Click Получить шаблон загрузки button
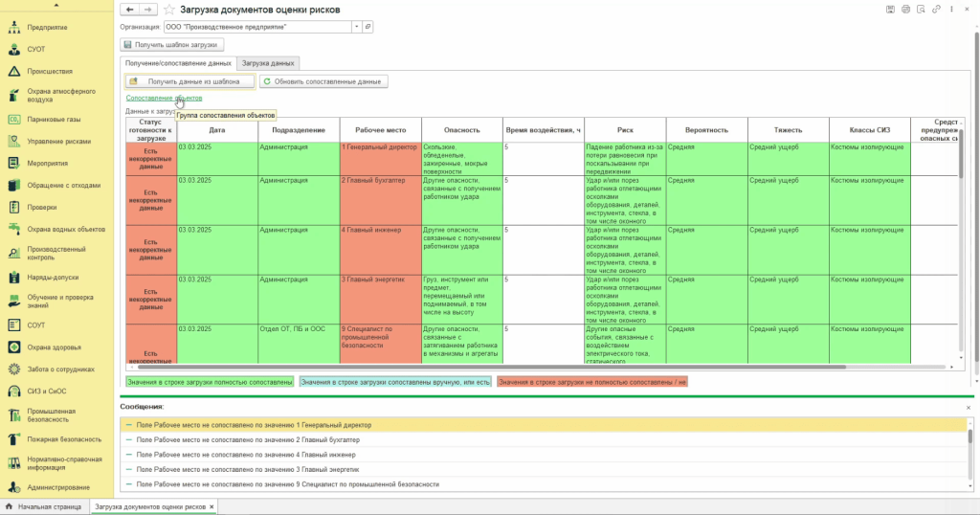980x515 pixels. tap(172, 45)
